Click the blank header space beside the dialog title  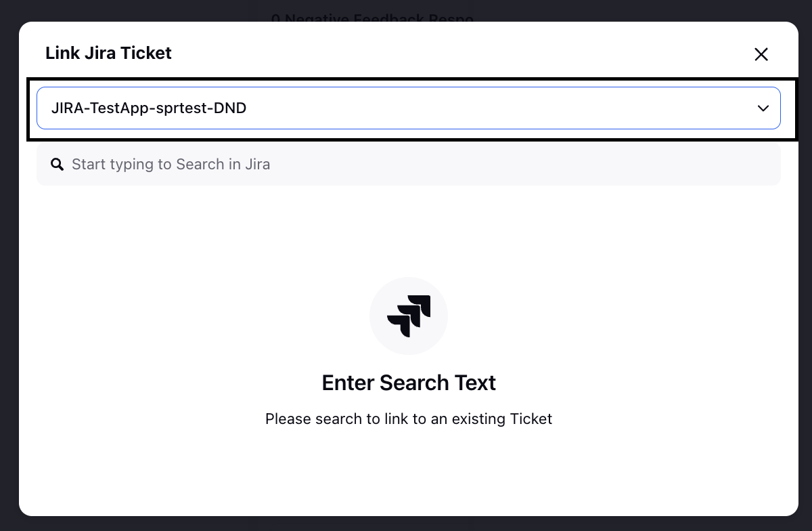pyautogui.click(x=460, y=53)
